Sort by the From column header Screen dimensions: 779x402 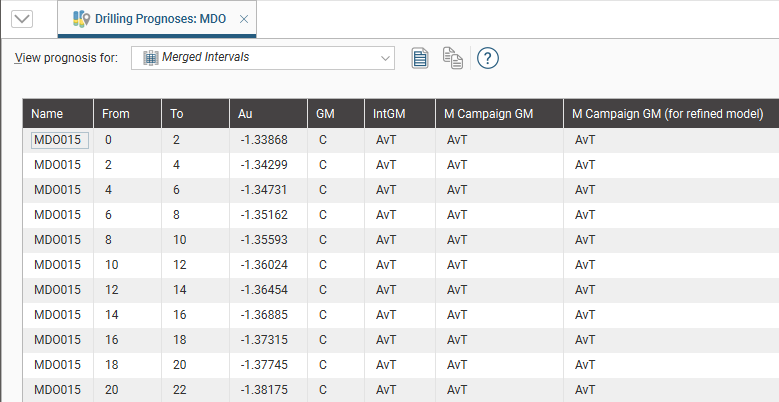coord(126,114)
